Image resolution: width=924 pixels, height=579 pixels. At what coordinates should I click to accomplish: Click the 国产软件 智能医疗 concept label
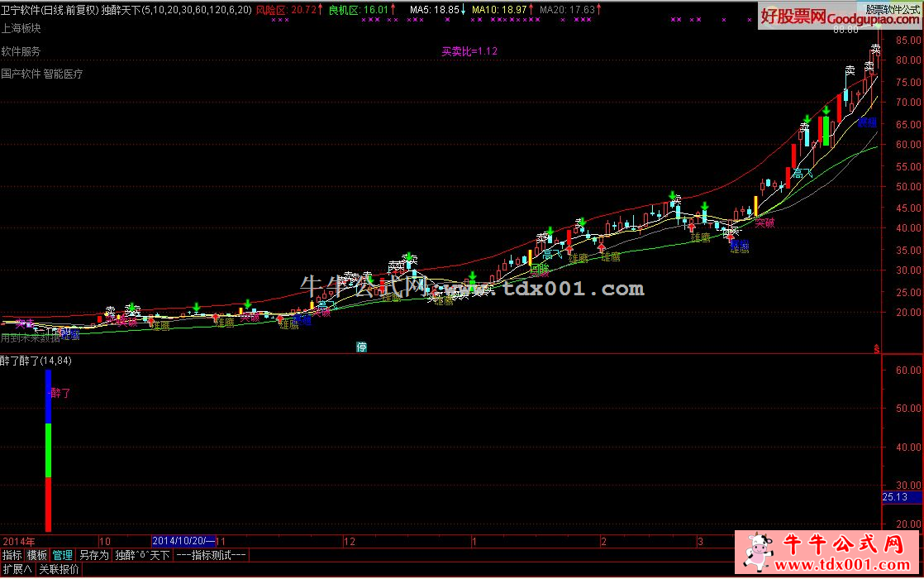(x=42, y=74)
